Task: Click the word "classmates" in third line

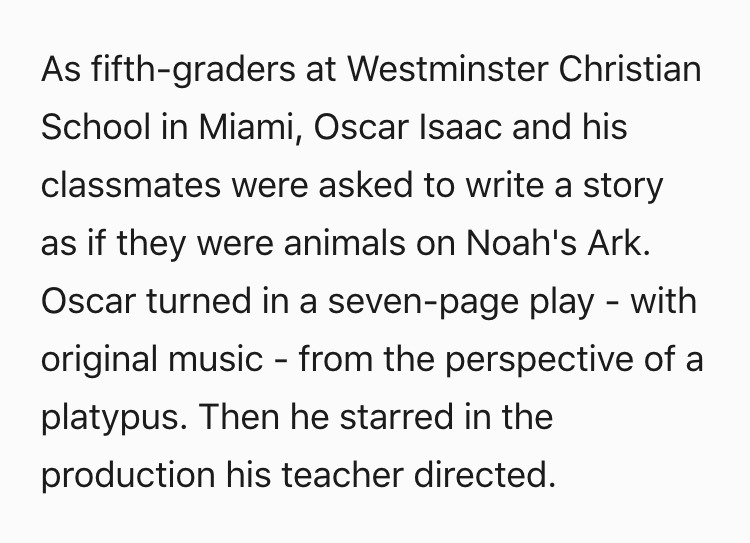Action: tap(131, 185)
